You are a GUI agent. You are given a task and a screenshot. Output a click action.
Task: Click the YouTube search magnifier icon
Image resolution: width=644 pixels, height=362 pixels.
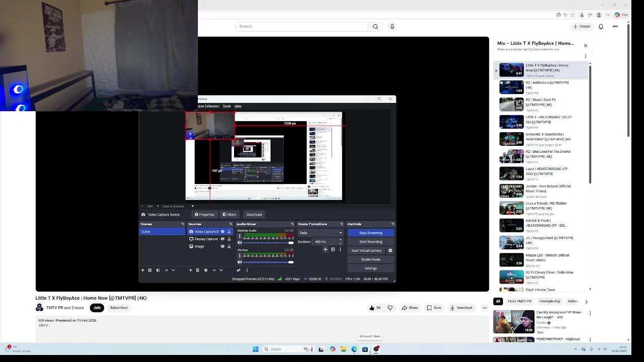(375, 27)
